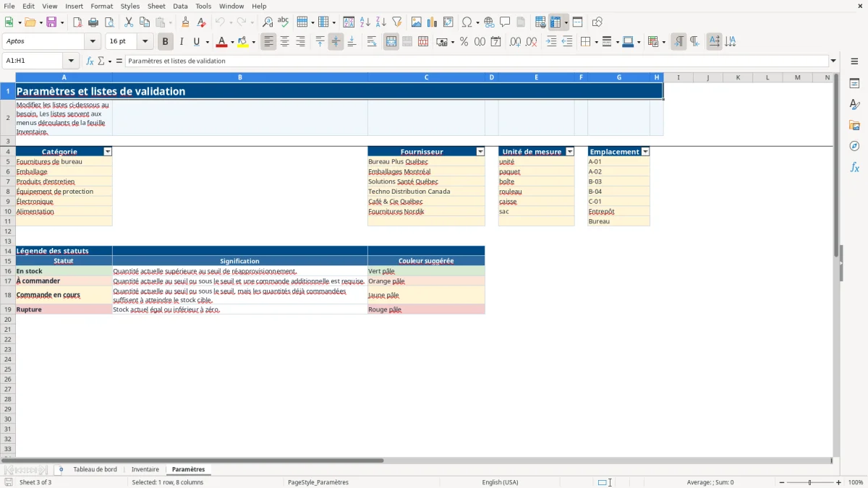868x488 pixels.
Task: Expand the formula bar with its arrow
Action: point(833,61)
